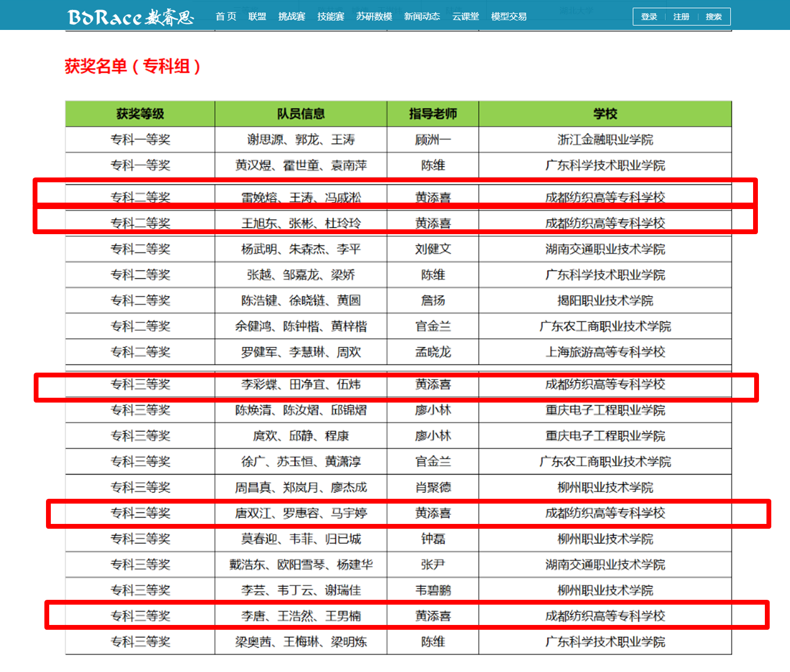Viewport: 790px width, 672px height.
Task: Click the 获奖名单（专科组）heading
Action: [x=133, y=66]
